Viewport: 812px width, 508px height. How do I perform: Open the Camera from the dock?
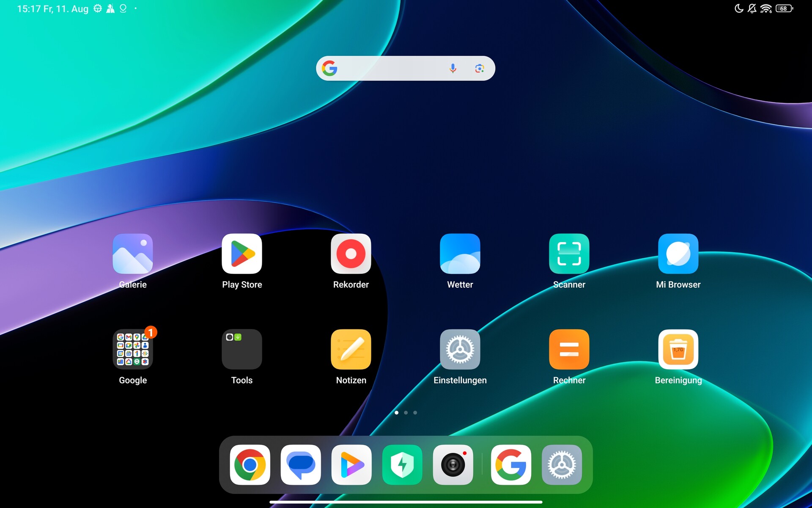[453, 464]
